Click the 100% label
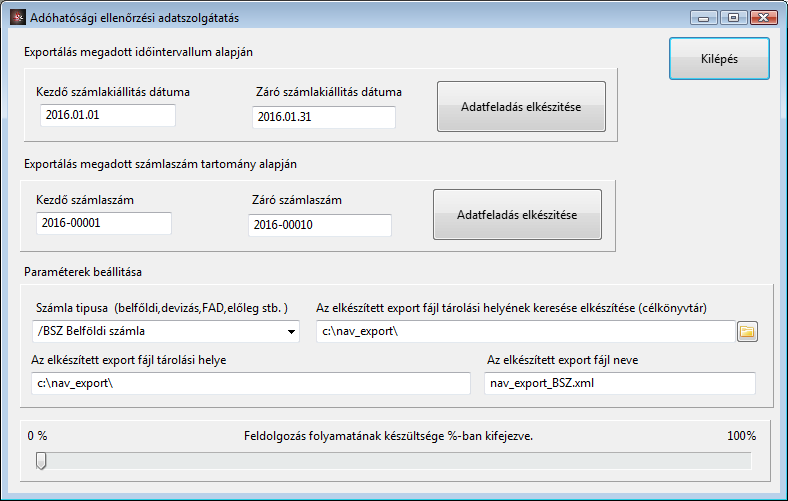The height and width of the screenshot is (501, 788). tap(741, 436)
